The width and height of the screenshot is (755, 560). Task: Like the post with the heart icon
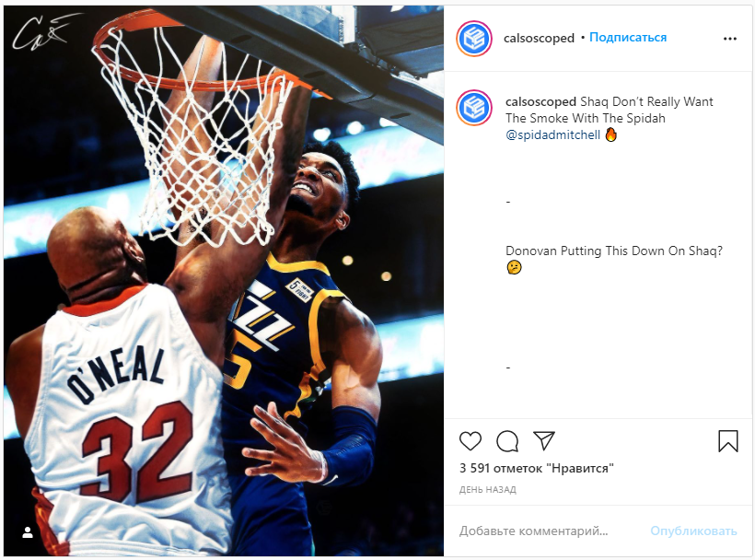pos(470,441)
